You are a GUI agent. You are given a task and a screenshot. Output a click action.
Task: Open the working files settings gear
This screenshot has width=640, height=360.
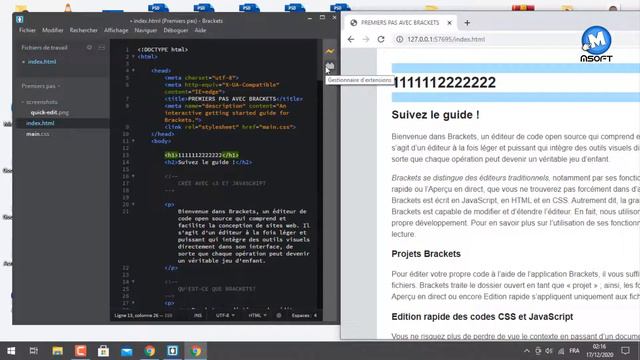click(89, 47)
